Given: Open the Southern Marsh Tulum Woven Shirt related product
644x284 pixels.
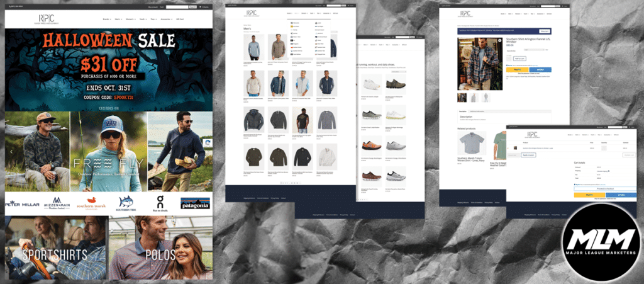Looking at the screenshot, I should click(x=472, y=147).
